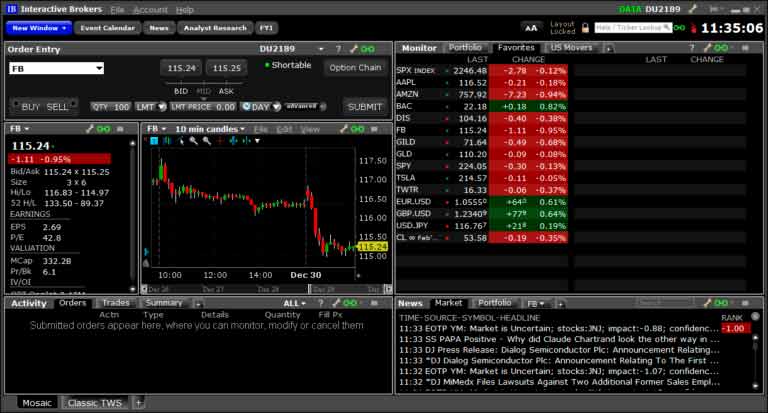Click the News headlines vertical scrollbar
768x413 pixels.
[x=755, y=360]
